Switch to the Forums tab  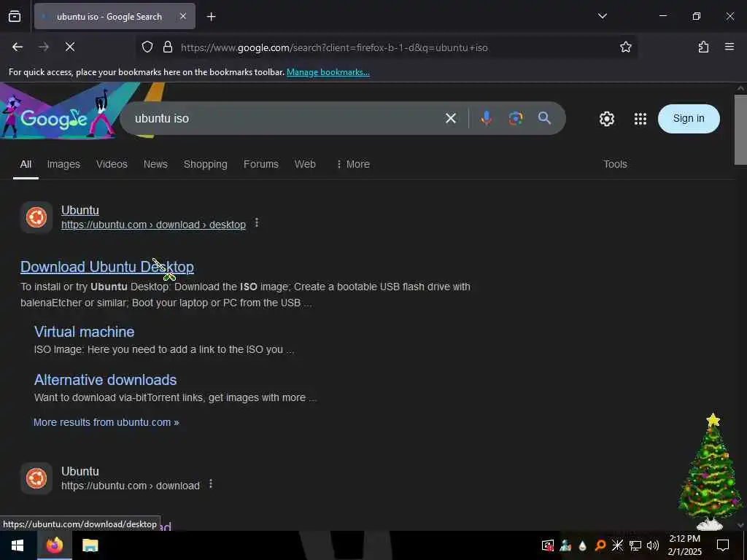[x=261, y=164]
